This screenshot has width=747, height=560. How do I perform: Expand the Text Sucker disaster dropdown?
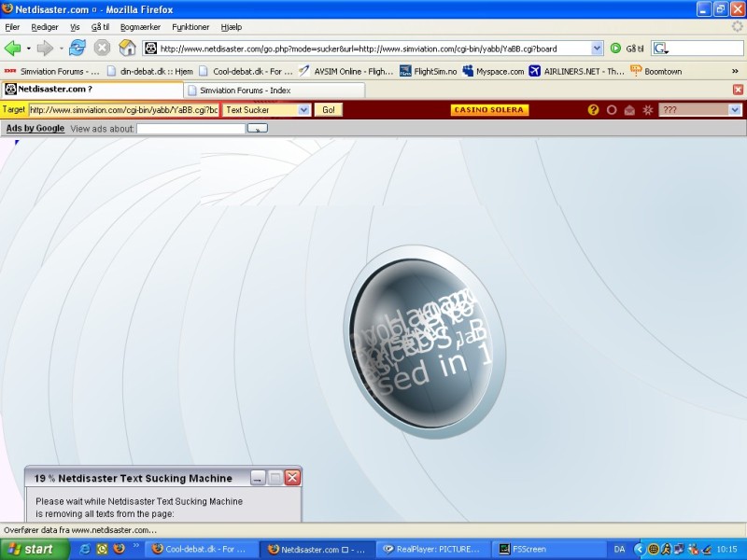tap(303, 110)
